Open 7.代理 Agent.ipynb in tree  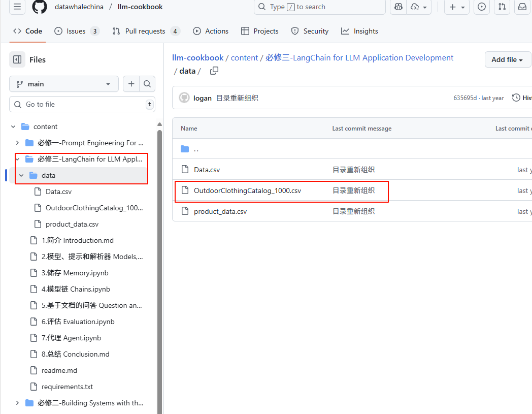tap(71, 338)
